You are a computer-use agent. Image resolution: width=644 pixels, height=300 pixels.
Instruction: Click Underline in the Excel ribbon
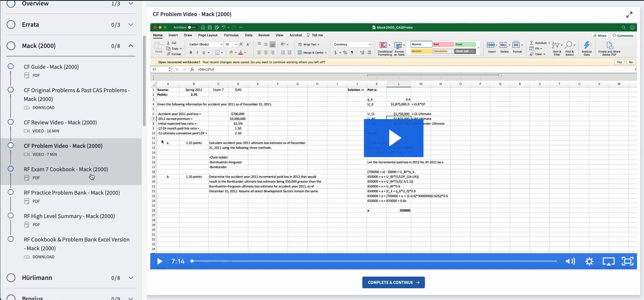point(204,52)
